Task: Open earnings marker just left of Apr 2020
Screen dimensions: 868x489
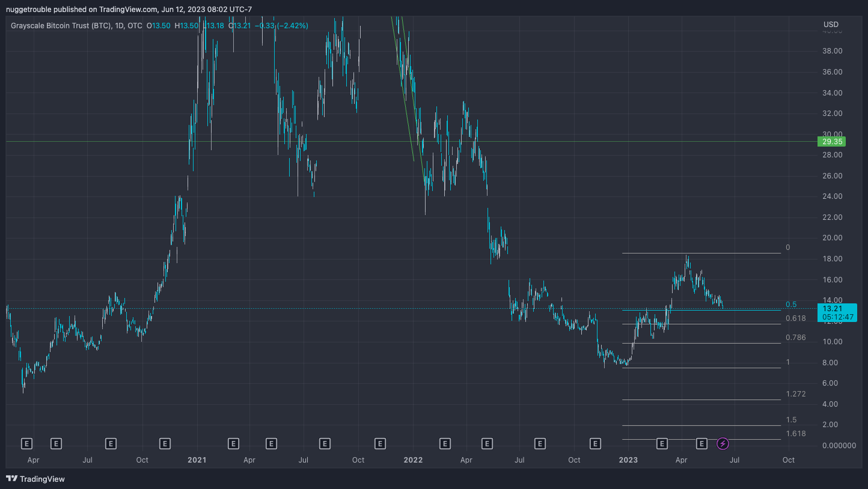Action: (x=26, y=444)
